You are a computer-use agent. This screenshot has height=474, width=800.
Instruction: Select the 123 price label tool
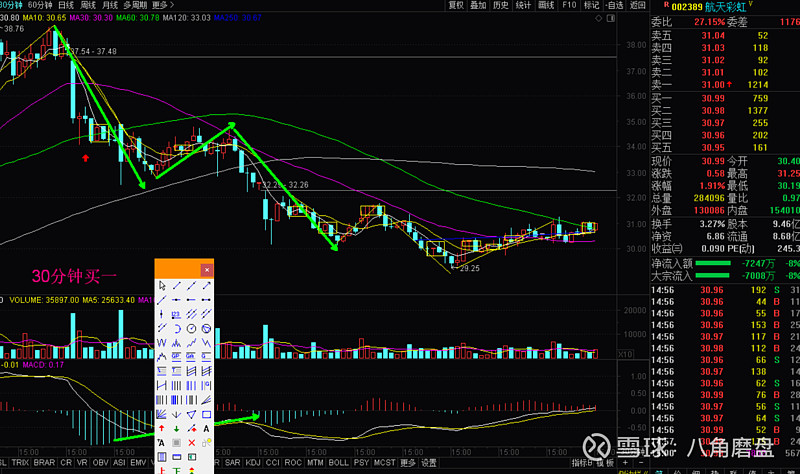[177, 314]
